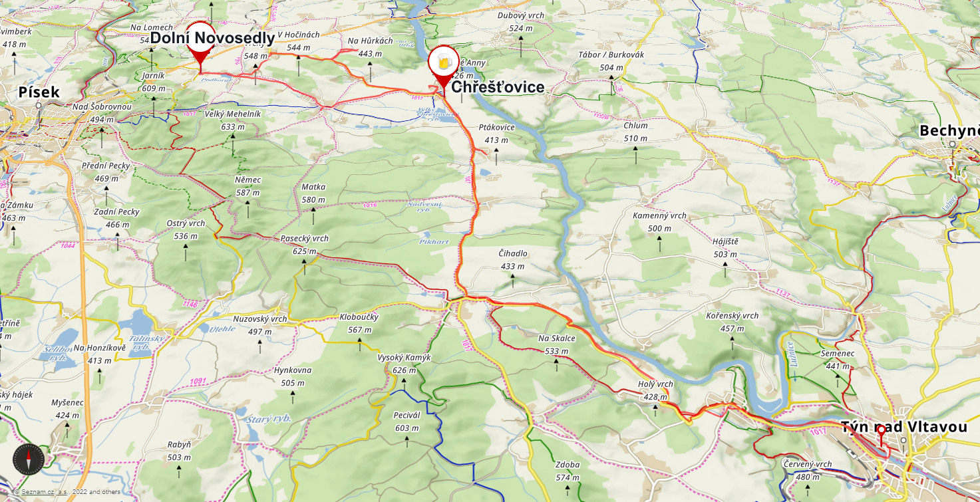This screenshot has width=980, height=502.
Task: Select the Čihadlo 433 m peak
Action: pos(513,263)
